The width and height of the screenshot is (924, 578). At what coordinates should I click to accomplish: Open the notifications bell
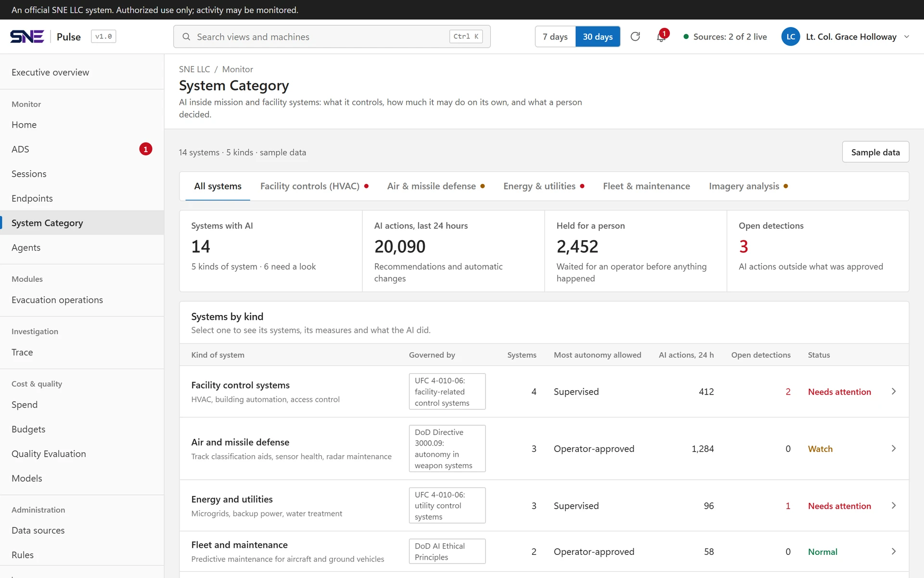pyautogui.click(x=661, y=37)
